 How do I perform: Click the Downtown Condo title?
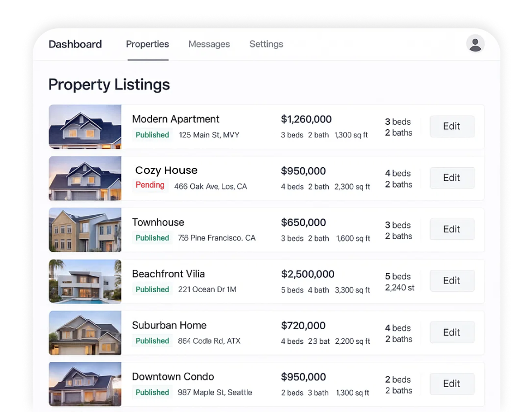click(173, 377)
